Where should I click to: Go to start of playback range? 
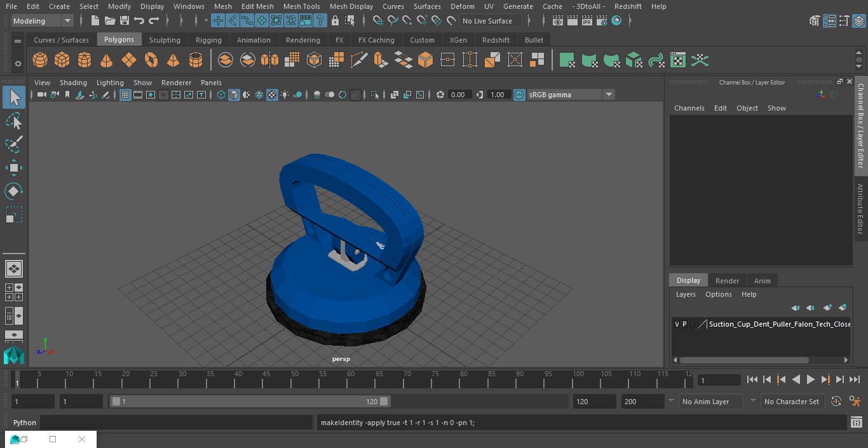[x=752, y=379]
